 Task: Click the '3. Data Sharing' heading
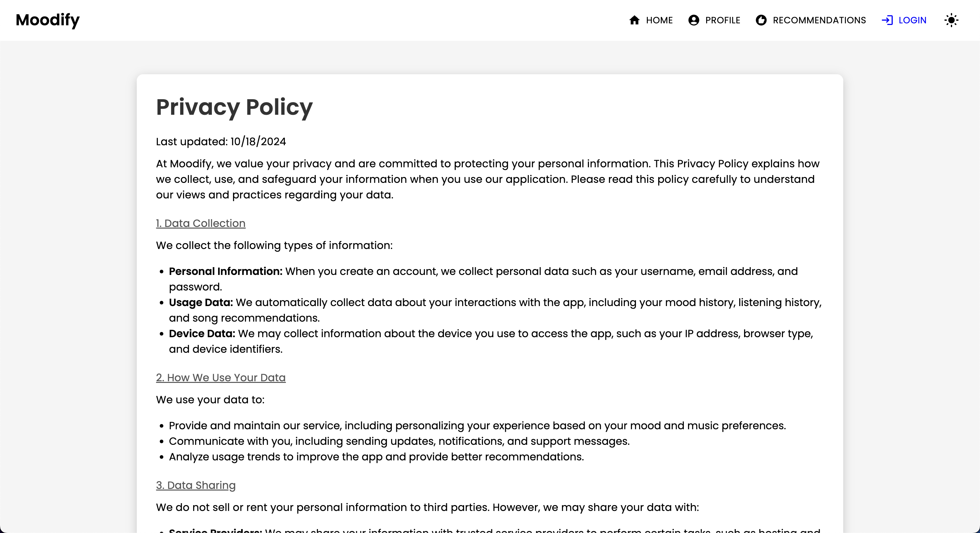[195, 485]
